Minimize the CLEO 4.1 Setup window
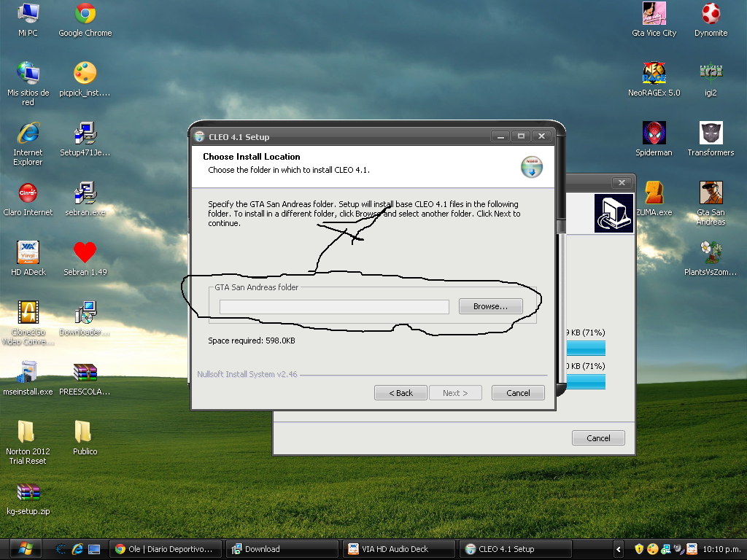 [500, 136]
